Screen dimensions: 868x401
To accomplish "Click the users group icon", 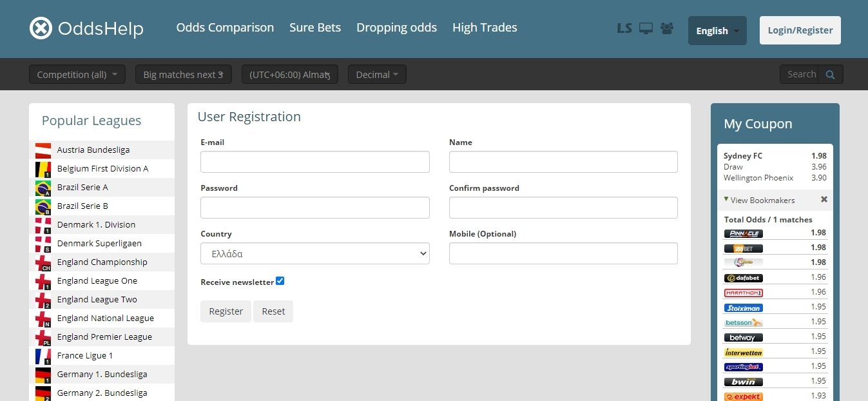I will (667, 28).
